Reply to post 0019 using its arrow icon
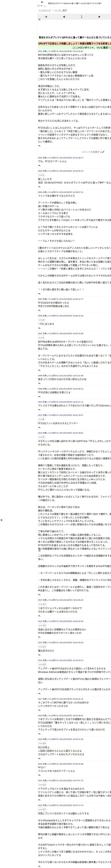Image resolution: width=111 pixels, height=868 pixels. (39, 758)
